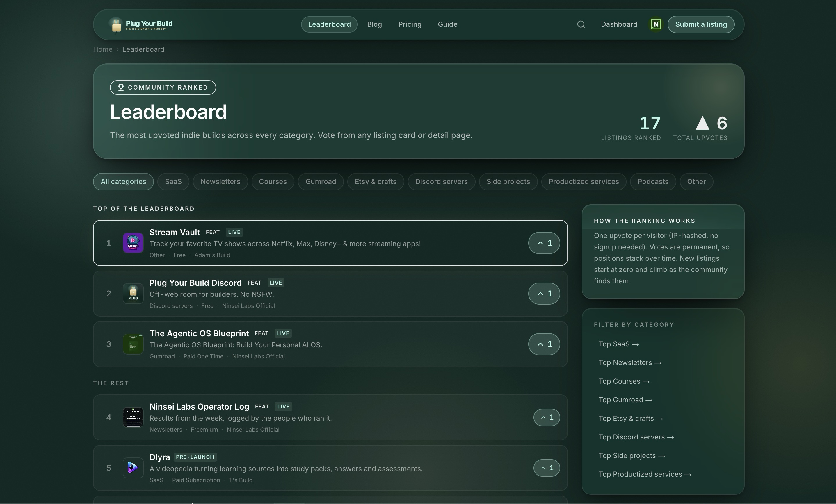Open Top Etsy & crafts sidebar link
This screenshot has height=504, width=836.
point(631,419)
